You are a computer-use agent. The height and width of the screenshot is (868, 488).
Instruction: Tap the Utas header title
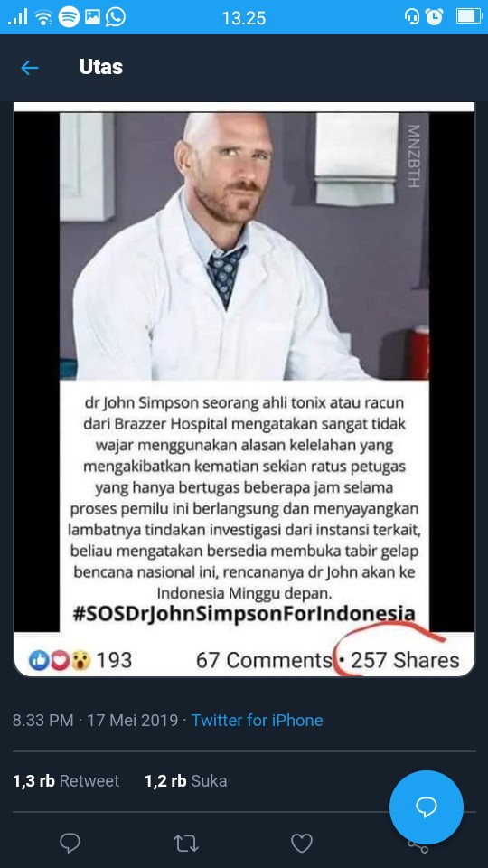tap(100, 67)
